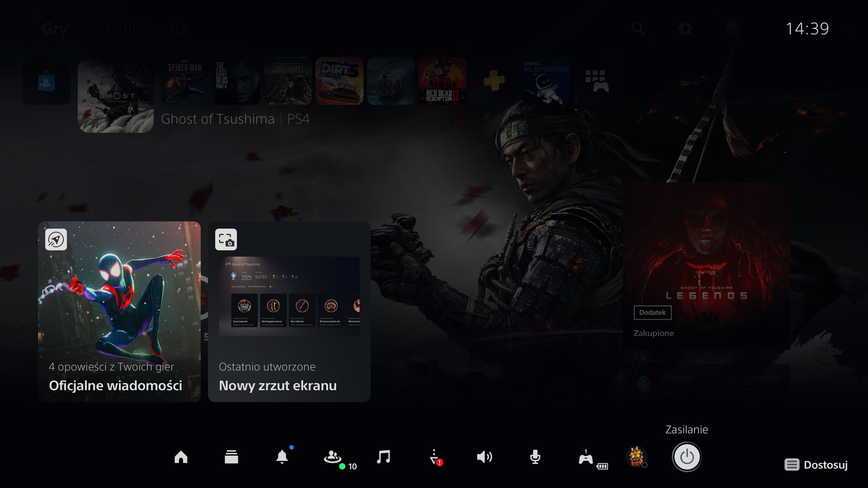This screenshot has height=488, width=868.
Task: Open the PlayStation Plus tile
Action: pos(494,81)
